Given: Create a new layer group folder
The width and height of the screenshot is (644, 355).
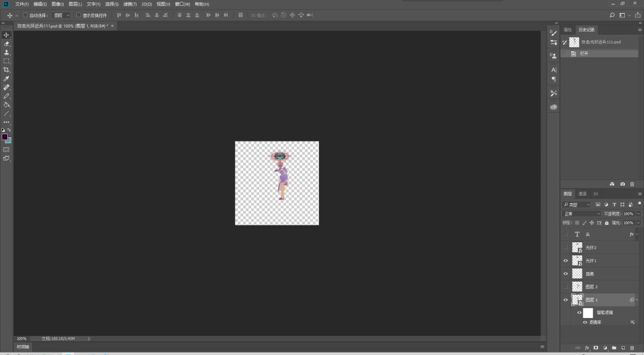Looking at the screenshot, I should pos(614,348).
